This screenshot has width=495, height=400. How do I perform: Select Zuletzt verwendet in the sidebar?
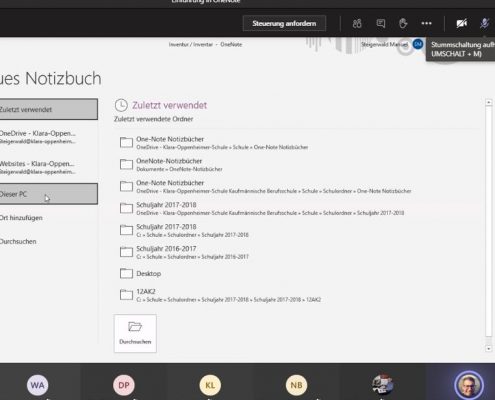tap(49, 109)
